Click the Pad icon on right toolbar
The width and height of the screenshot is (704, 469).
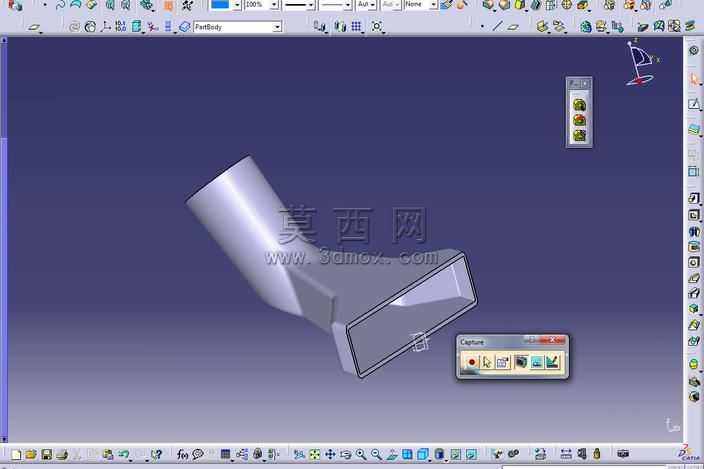point(694,198)
